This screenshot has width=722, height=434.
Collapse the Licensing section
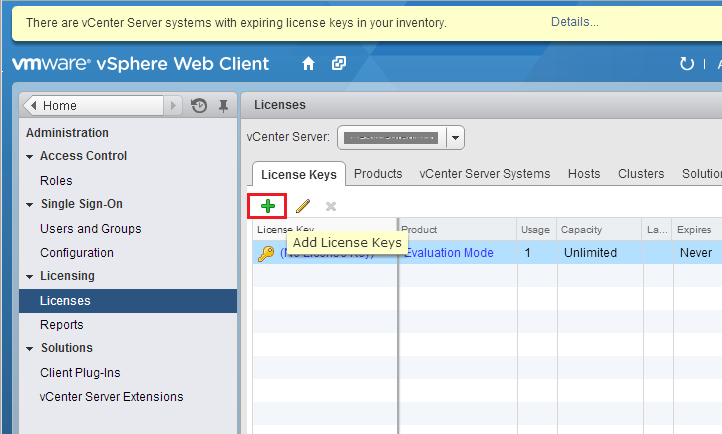pyautogui.click(x=29, y=277)
